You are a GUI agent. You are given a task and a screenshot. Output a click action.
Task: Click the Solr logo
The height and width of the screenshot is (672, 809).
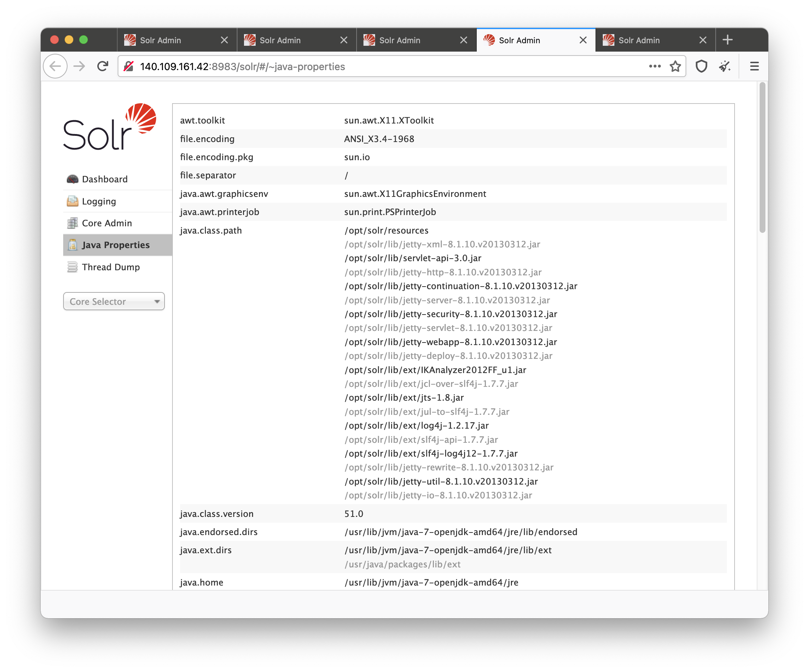(x=109, y=126)
